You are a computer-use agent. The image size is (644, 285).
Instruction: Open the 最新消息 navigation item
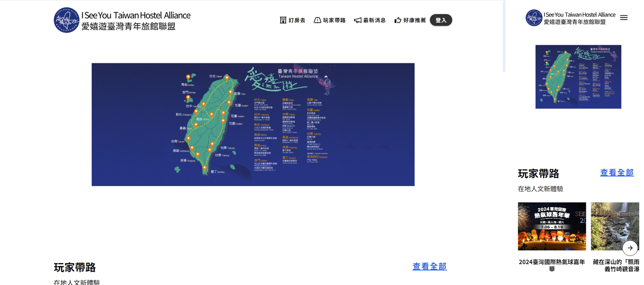click(x=370, y=20)
